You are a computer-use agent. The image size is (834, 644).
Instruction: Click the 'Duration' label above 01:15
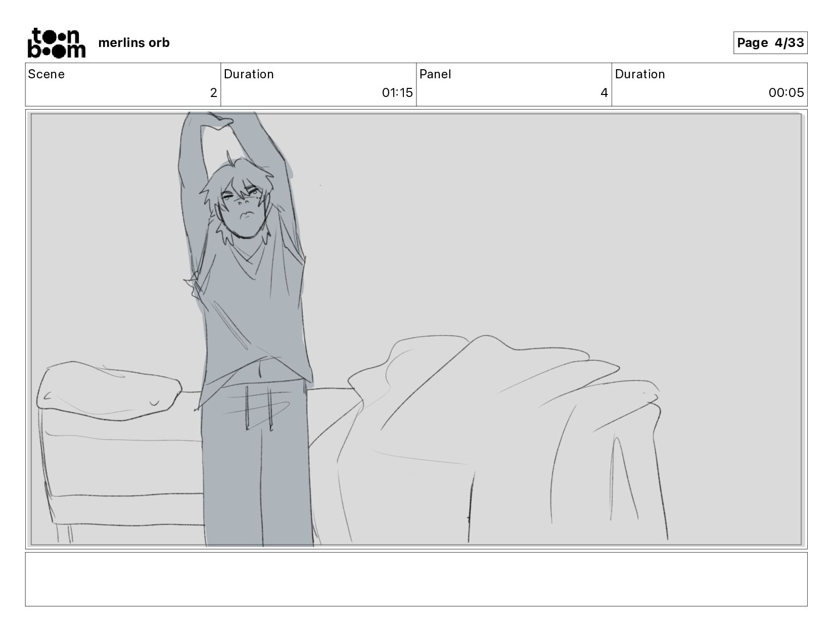coord(249,74)
